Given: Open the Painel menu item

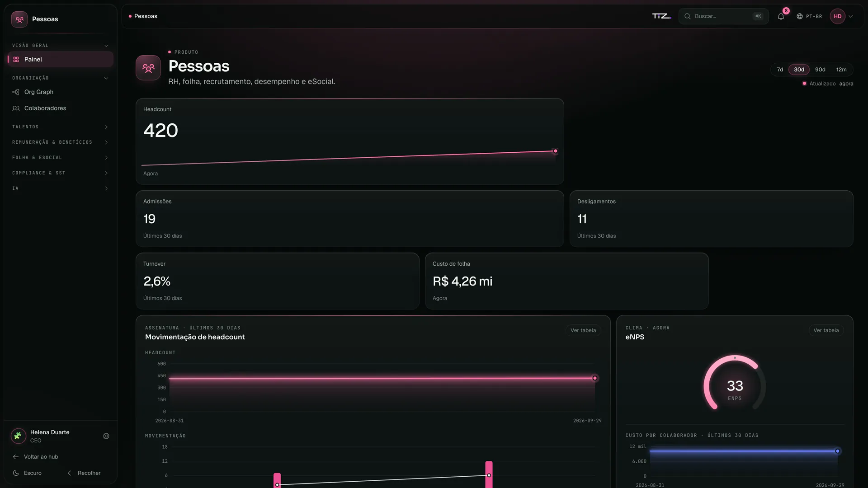Looking at the screenshot, I should coord(61,60).
